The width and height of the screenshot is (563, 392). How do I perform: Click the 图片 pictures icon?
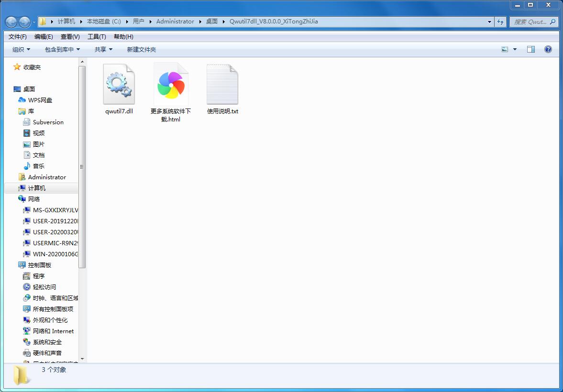pyautogui.click(x=27, y=144)
